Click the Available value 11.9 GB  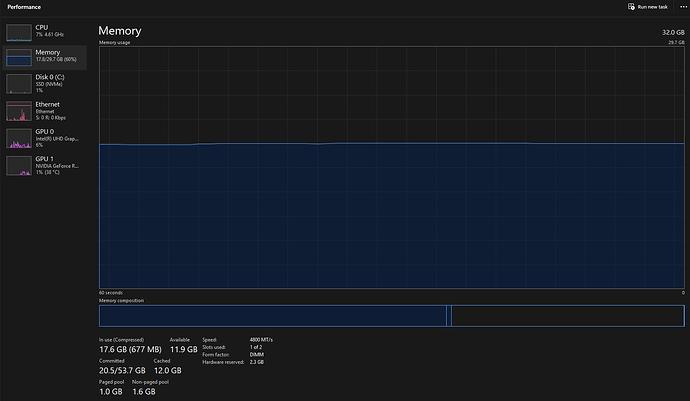coord(184,349)
